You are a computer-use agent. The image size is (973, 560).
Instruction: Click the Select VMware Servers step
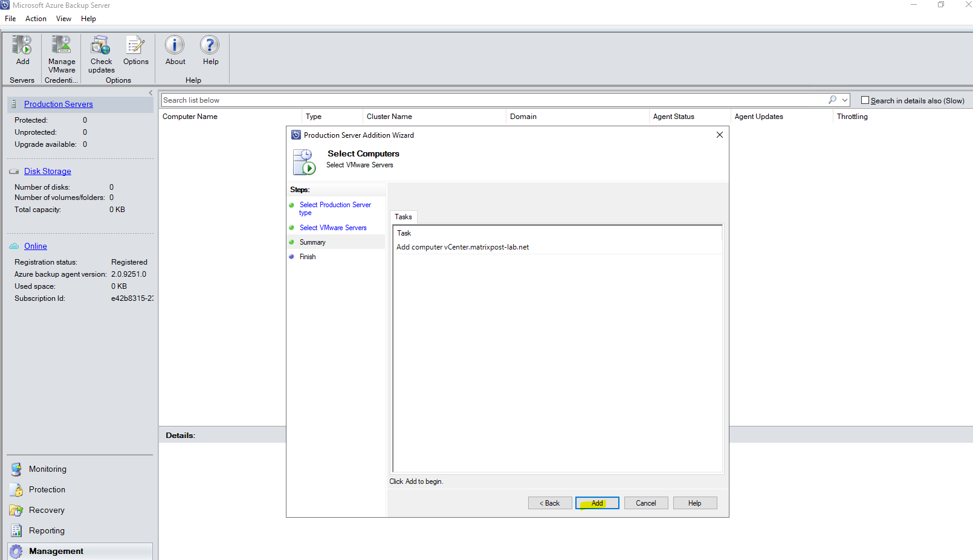(333, 228)
